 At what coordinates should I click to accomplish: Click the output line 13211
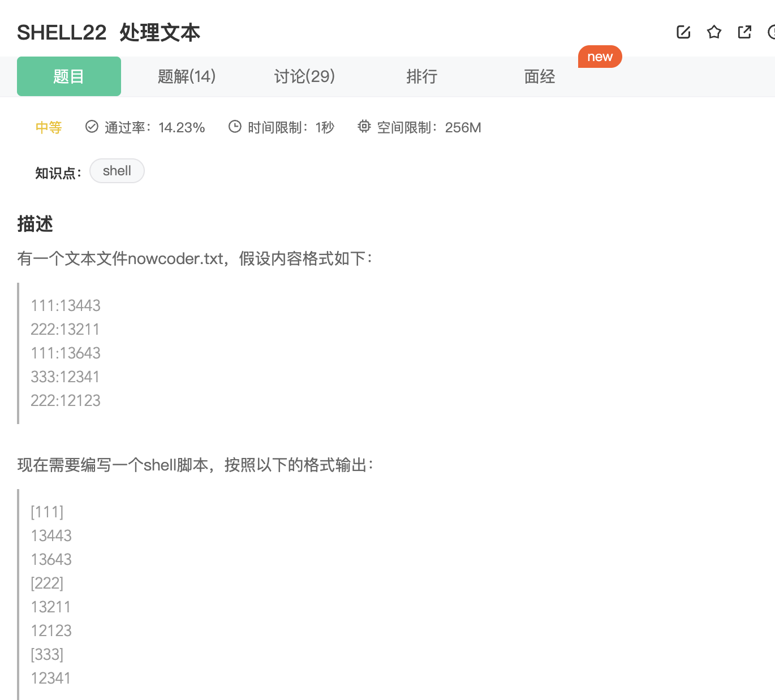51,607
